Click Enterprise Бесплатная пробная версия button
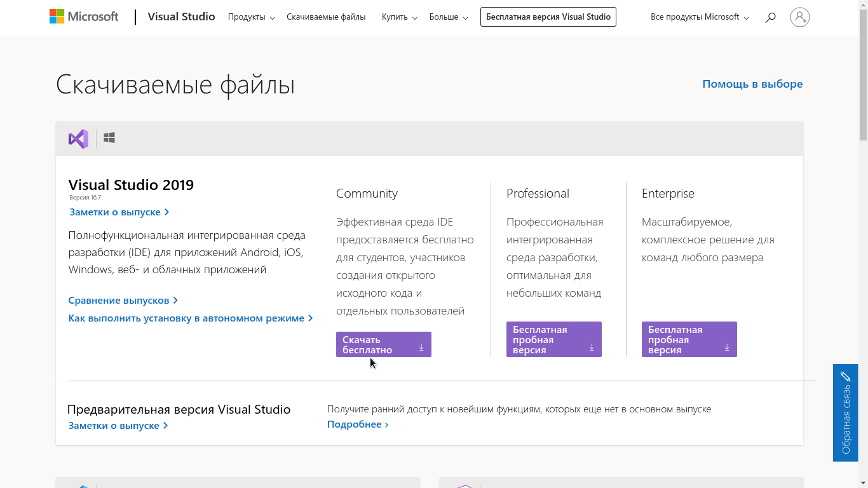868x488 pixels. coord(689,339)
